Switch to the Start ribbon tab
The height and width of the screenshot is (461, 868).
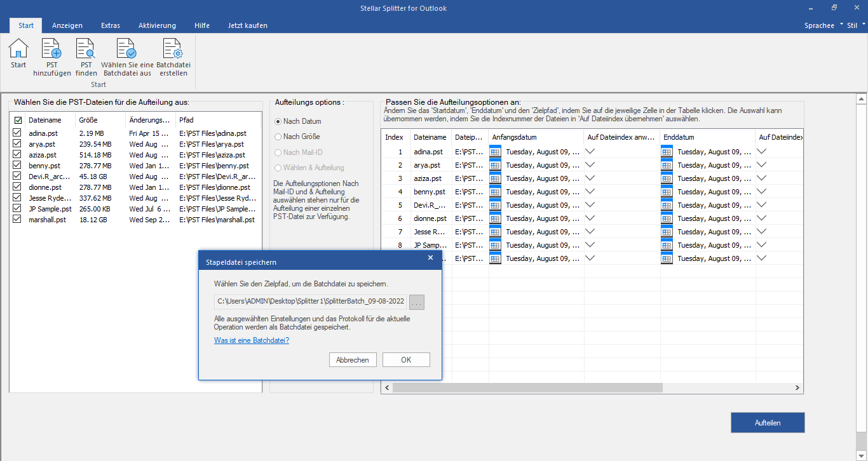(x=26, y=25)
